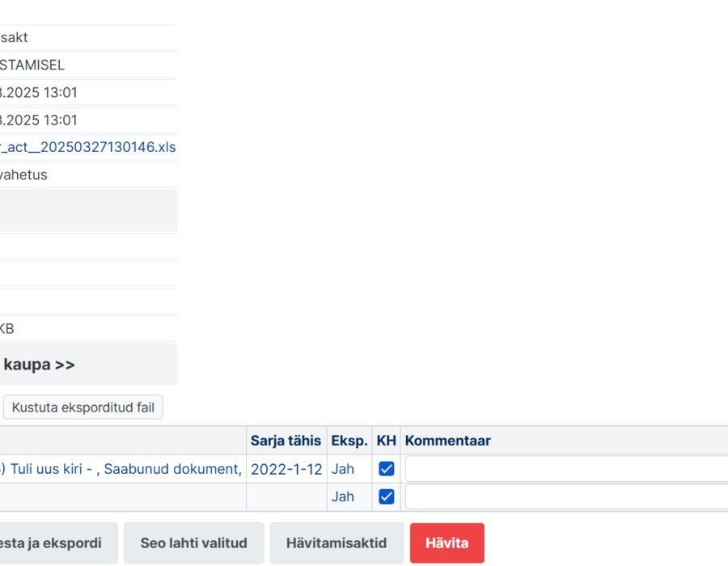The height and width of the screenshot is (566, 728).
Task: Click the text ending in 'sakt'
Action: tap(14, 37)
